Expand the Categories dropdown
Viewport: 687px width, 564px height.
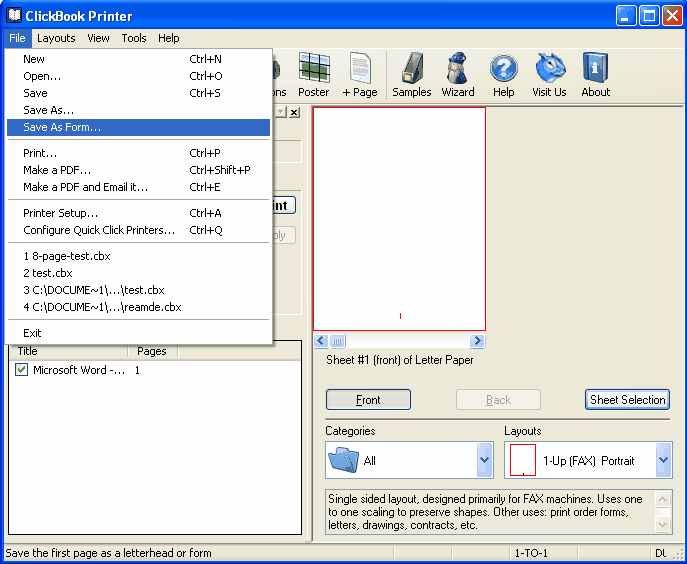point(484,460)
